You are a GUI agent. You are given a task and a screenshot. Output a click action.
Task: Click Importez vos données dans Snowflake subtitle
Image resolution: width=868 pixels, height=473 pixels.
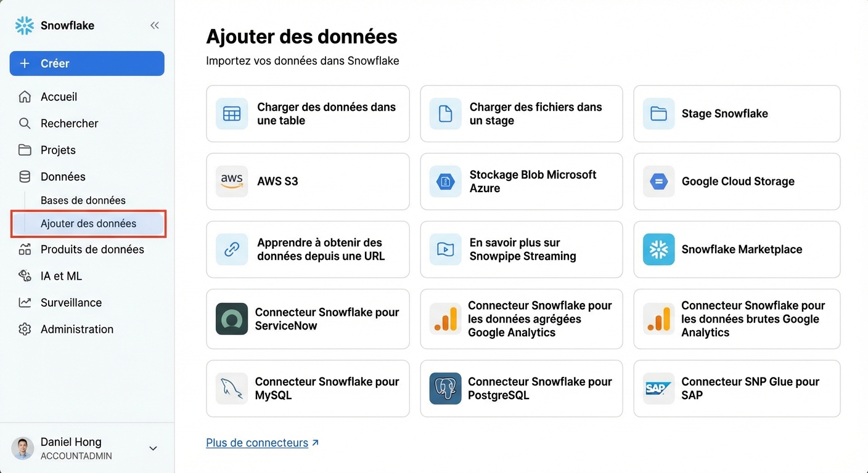pyautogui.click(x=303, y=61)
